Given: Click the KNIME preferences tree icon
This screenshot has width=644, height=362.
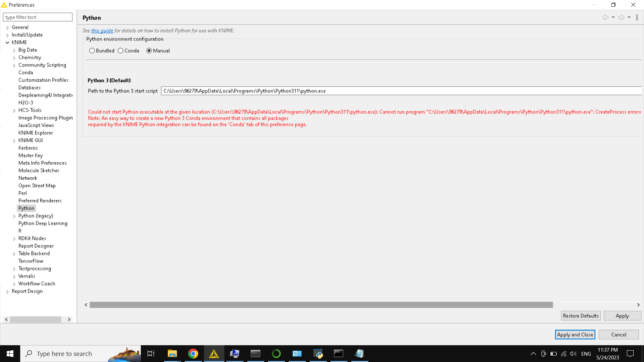Looking at the screenshot, I should tap(8, 42).
